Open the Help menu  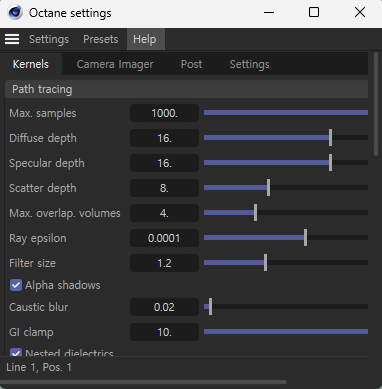(x=145, y=39)
